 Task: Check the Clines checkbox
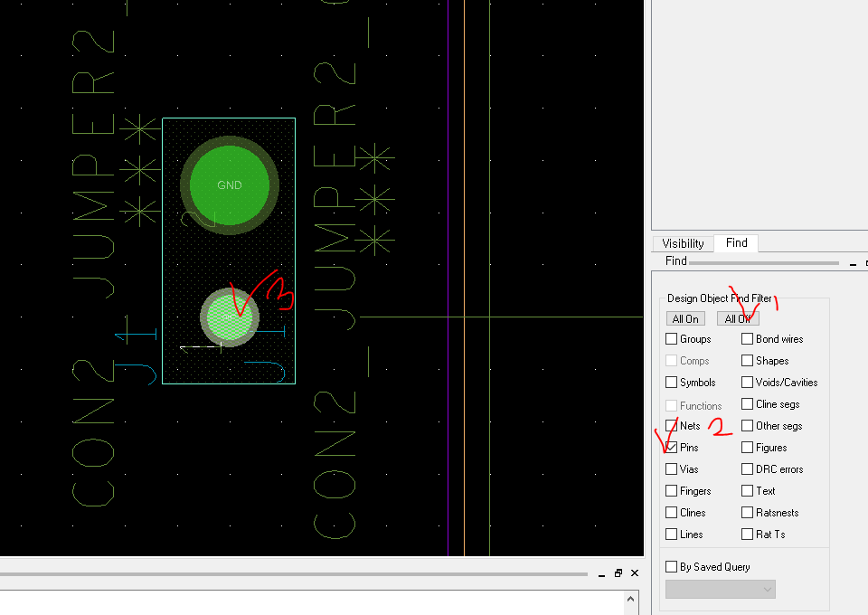(x=672, y=513)
